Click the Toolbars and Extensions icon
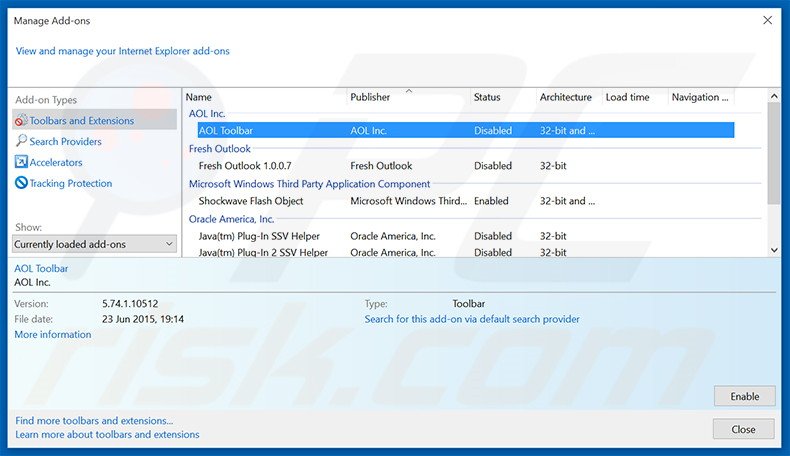This screenshot has height=456, width=790. click(21, 120)
